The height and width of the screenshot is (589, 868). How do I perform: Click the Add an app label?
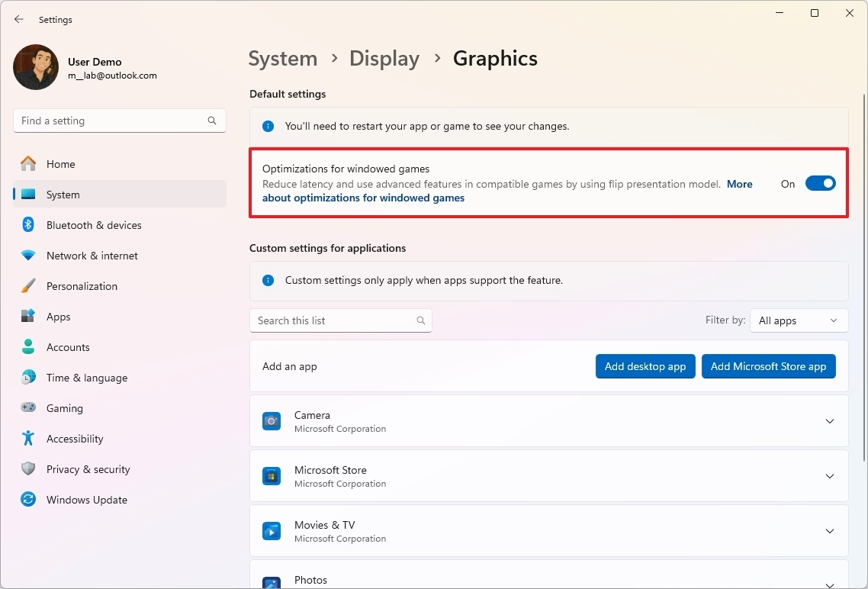(x=290, y=366)
